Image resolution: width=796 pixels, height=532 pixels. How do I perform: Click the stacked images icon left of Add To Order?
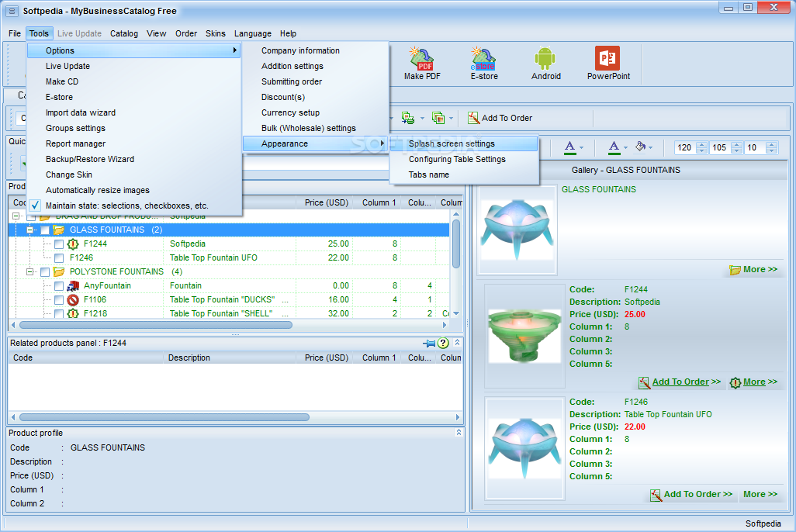(x=438, y=118)
